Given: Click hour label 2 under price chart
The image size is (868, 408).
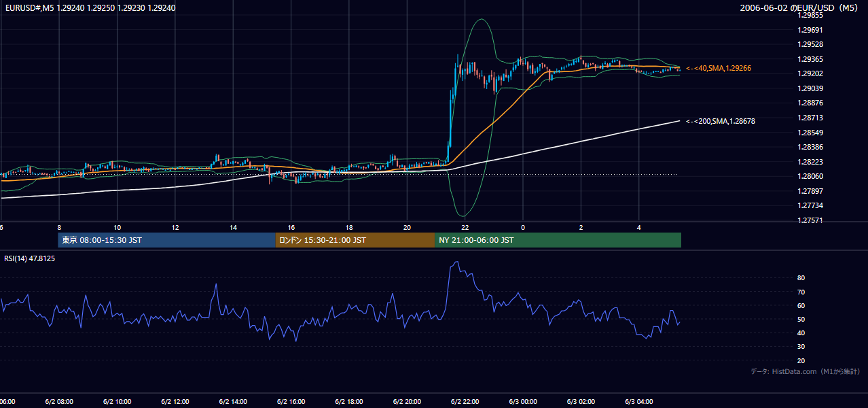Looking at the screenshot, I should point(581,227).
